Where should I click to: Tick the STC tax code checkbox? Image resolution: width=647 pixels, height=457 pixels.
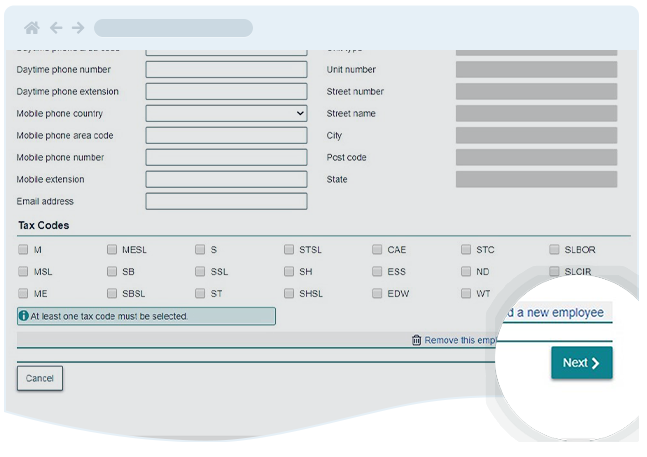[466, 250]
